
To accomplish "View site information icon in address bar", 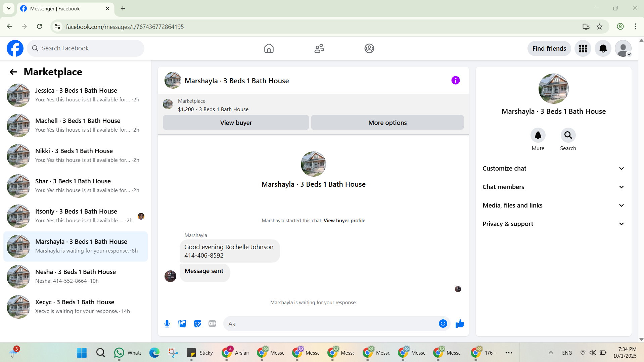I will (x=57, y=27).
